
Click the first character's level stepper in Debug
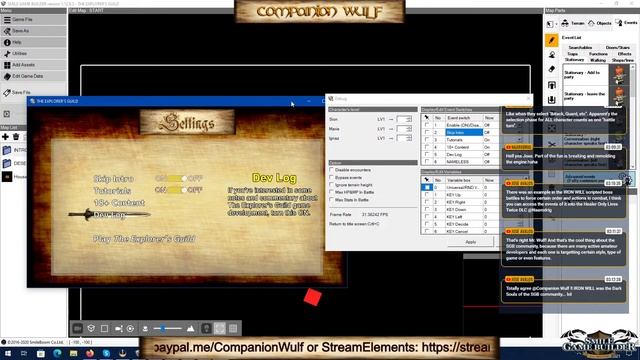click(x=409, y=119)
